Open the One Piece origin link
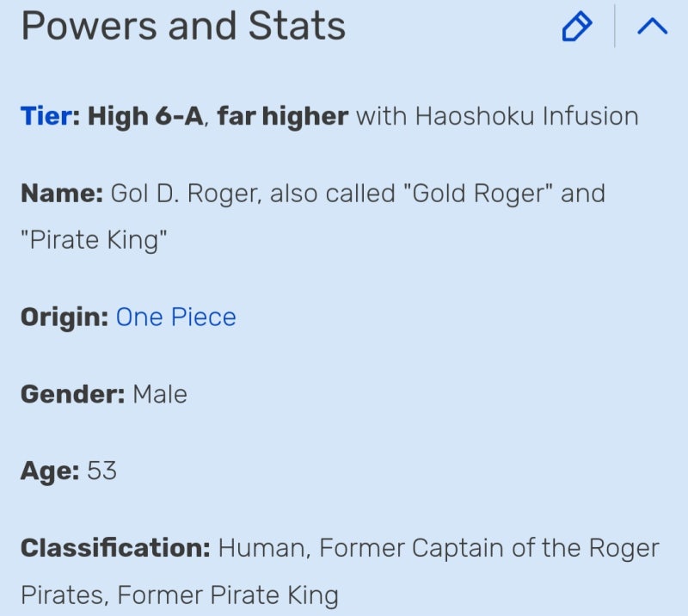This screenshot has height=616, width=688. 175,317
